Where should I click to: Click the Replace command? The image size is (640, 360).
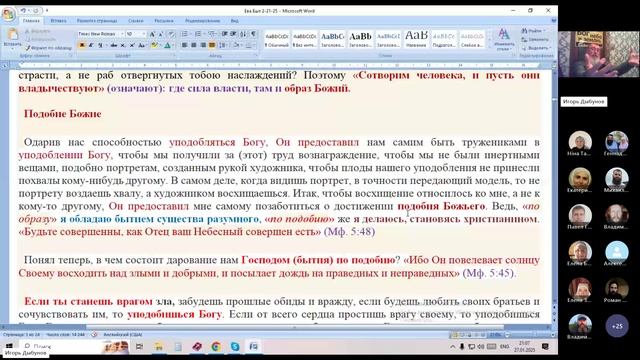pos(535,40)
